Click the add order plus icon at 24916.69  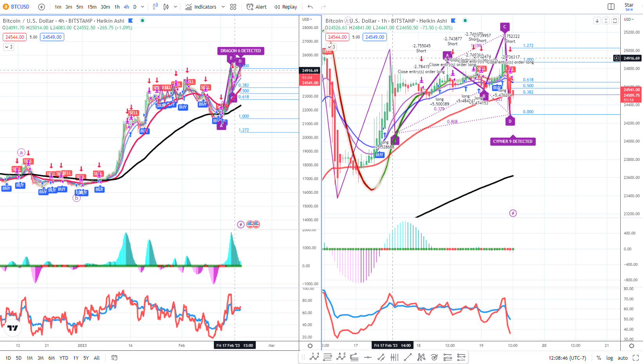(617, 58)
